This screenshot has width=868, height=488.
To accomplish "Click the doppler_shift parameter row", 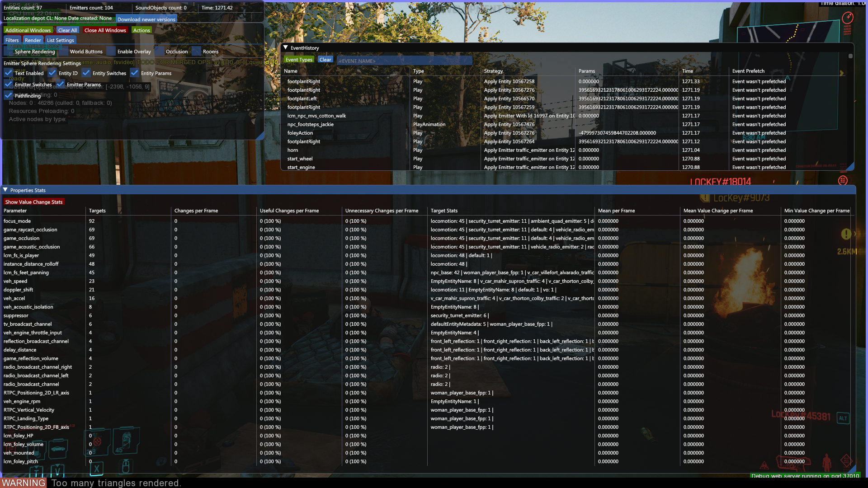I will [427, 290].
